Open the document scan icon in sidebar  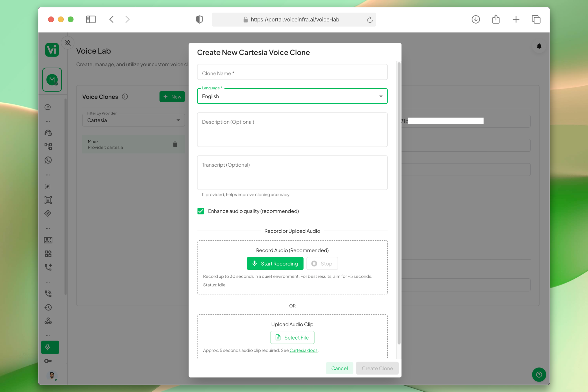(x=48, y=200)
